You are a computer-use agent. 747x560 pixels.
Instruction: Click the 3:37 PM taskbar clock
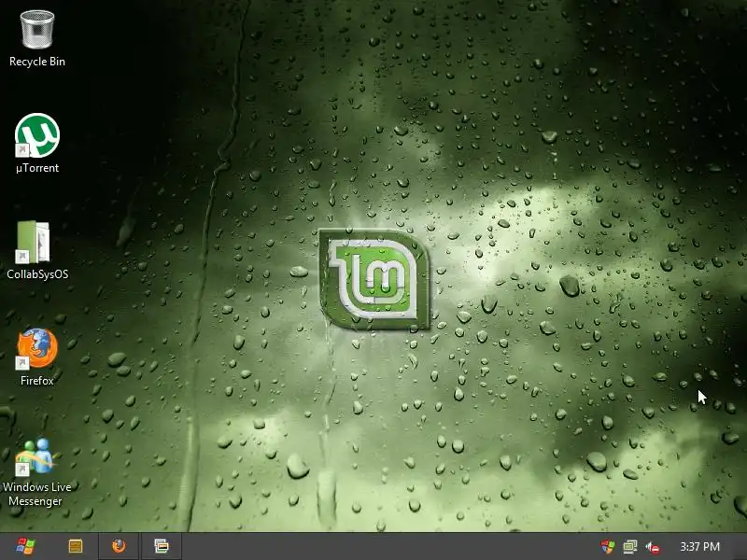pyautogui.click(x=699, y=547)
